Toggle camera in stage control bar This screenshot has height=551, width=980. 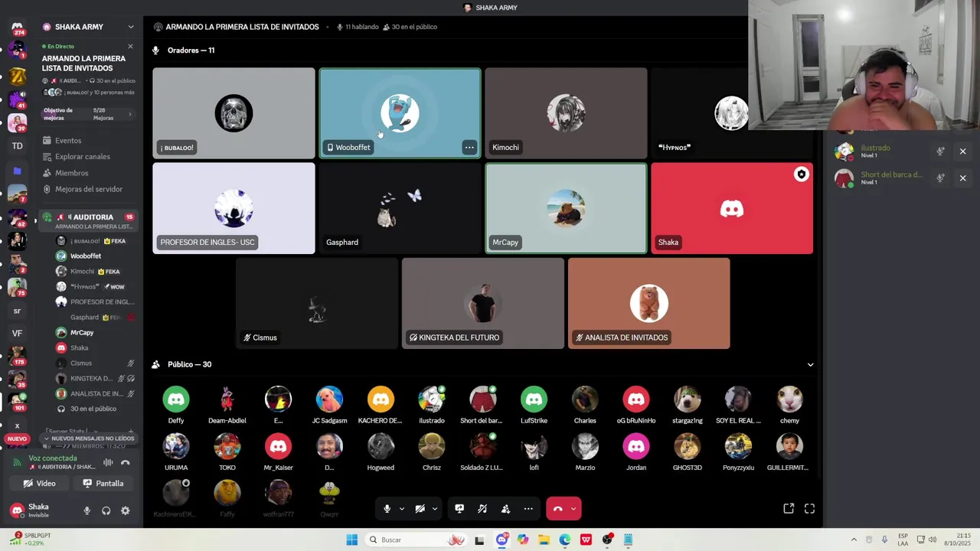click(420, 509)
